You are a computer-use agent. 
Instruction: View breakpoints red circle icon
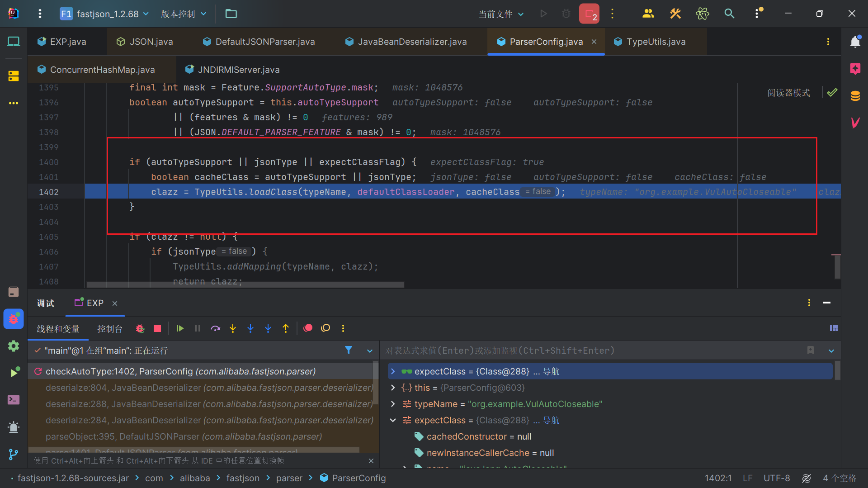[x=308, y=328]
